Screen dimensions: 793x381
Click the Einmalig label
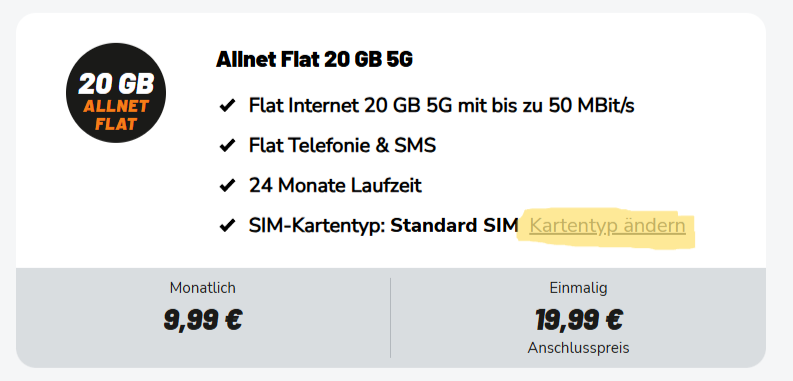coord(579,288)
